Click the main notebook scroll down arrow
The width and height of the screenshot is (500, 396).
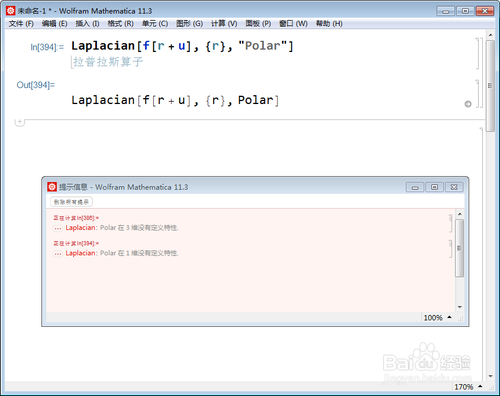[x=490, y=376]
